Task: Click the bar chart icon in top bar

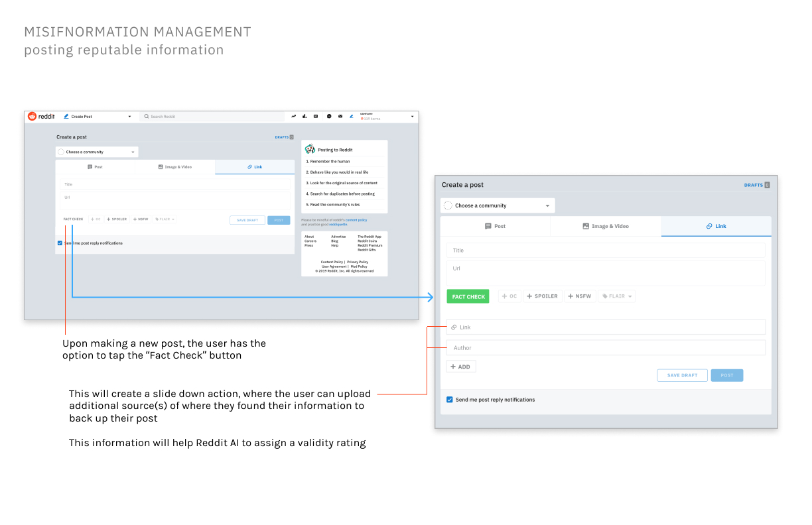Action: pyautogui.click(x=304, y=117)
